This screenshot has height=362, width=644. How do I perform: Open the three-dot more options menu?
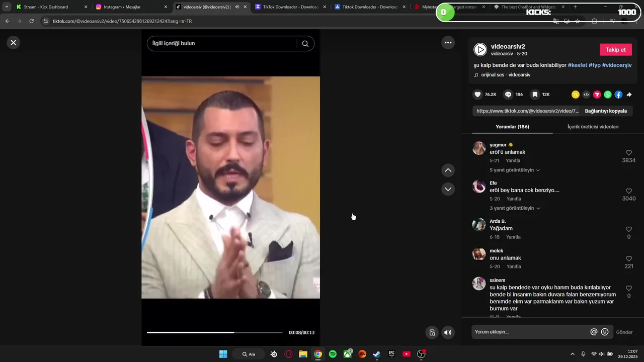[448, 43]
